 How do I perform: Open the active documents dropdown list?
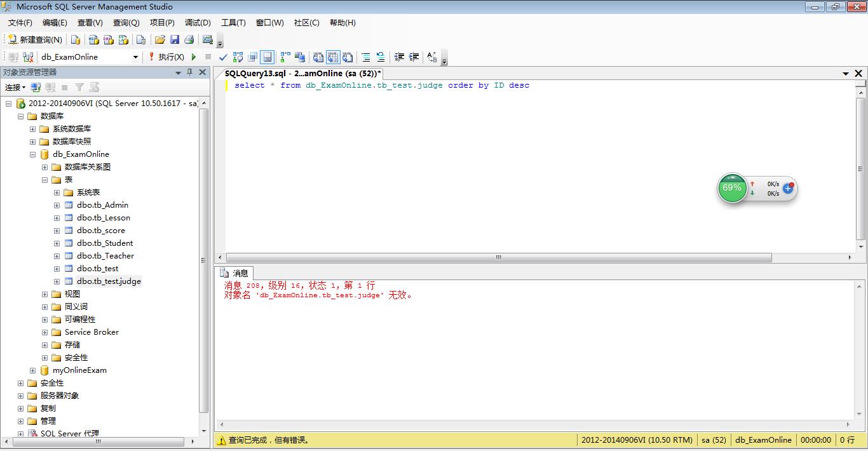846,74
